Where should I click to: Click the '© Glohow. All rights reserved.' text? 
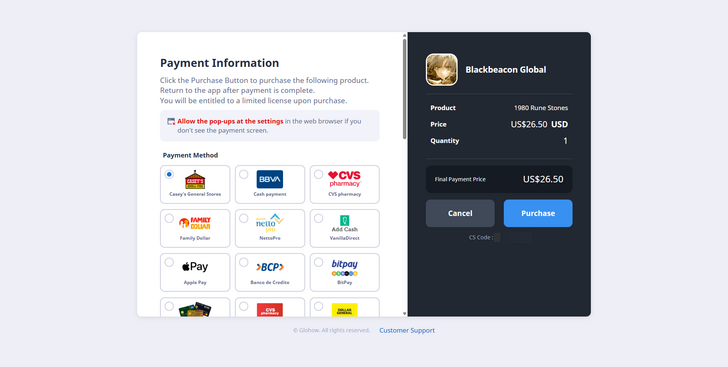pos(332,330)
